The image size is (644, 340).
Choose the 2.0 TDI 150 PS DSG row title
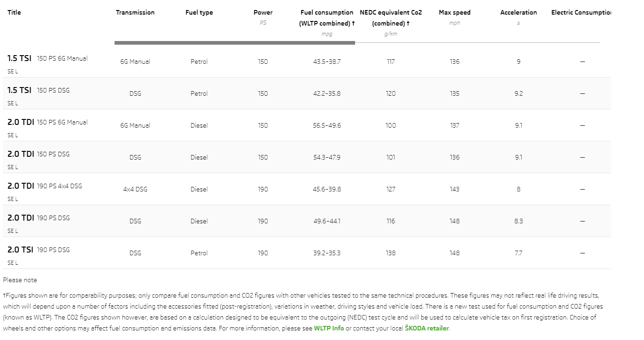pos(39,154)
